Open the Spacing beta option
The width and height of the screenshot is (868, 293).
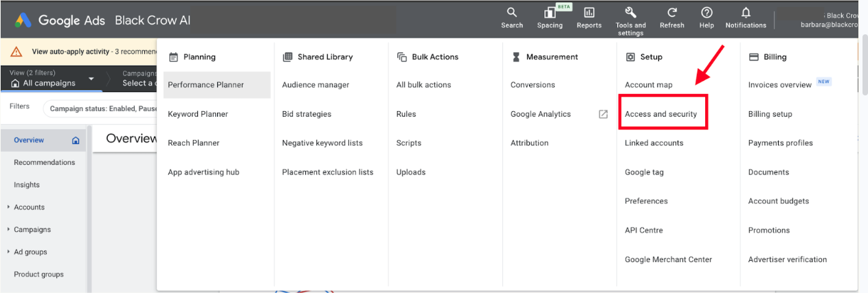click(x=550, y=18)
